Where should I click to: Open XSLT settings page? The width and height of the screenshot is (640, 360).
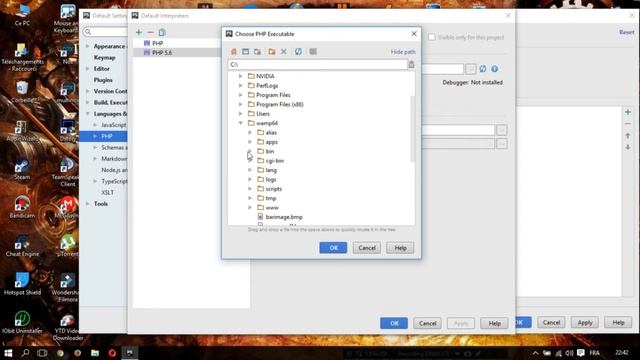point(108,192)
